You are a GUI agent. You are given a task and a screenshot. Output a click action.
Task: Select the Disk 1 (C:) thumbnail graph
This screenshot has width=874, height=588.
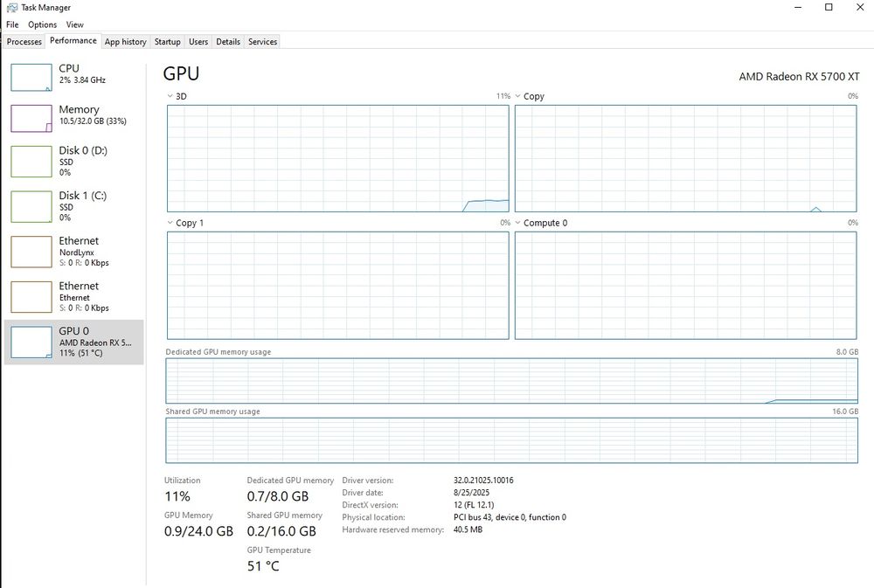point(31,207)
